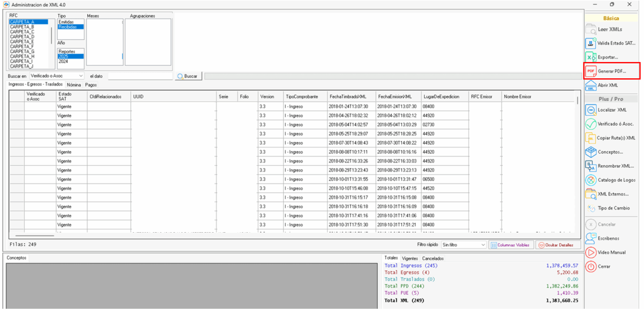Switch to the Nómina tab
This screenshot has height=309, width=644.
pyautogui.click(x=74, y=84)
